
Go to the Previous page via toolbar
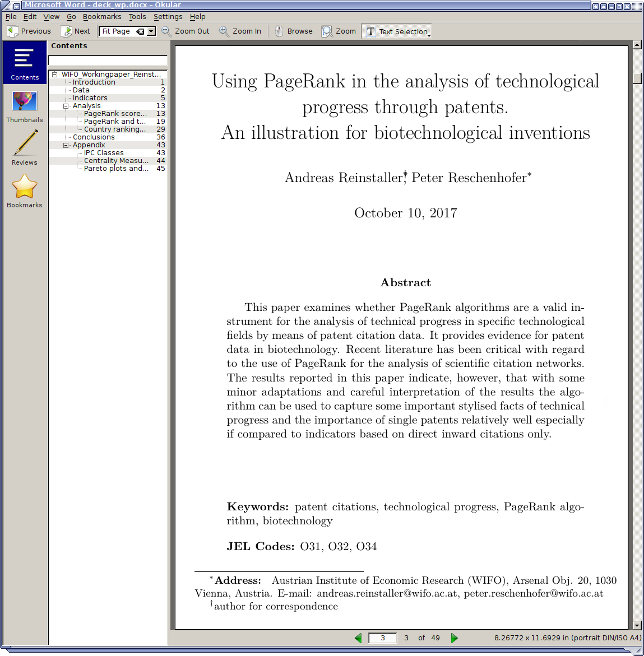pos(29,31)
